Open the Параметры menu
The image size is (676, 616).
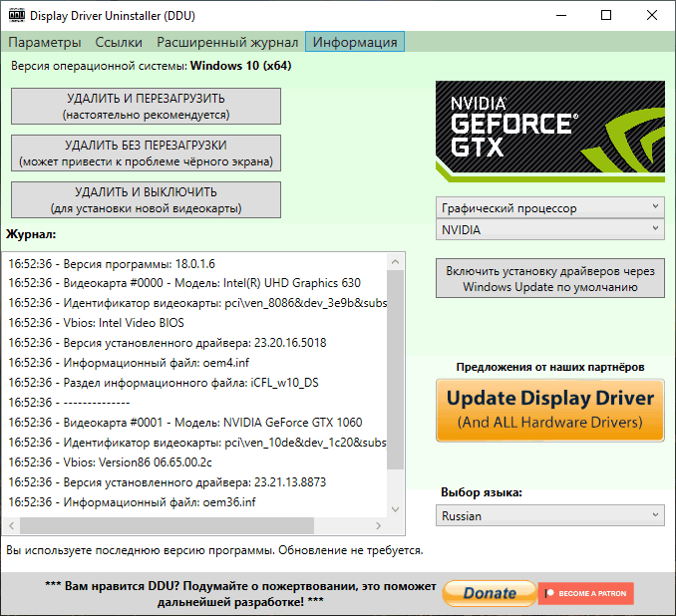click(x=45, y=42)
